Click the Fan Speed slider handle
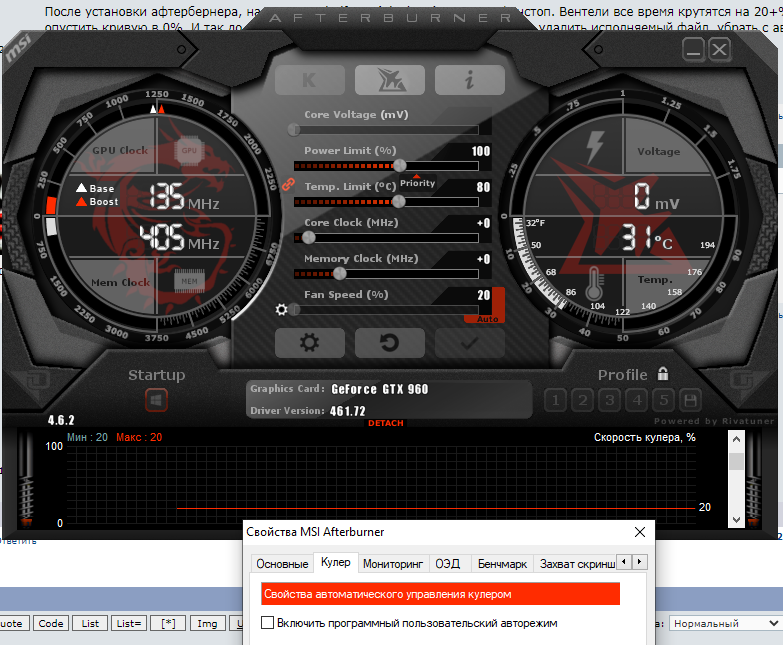This screenshot has width=783, height=645. (x=294, y=310)
